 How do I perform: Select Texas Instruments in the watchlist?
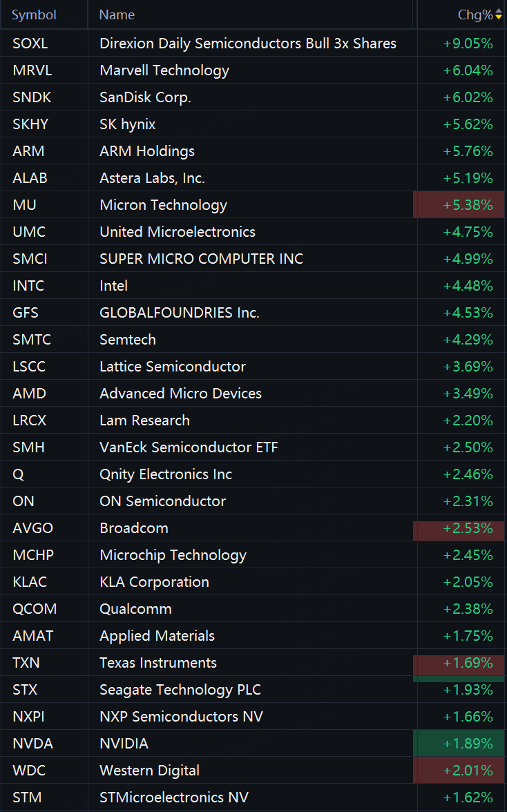pyautogui.click(x=158, y=663)
